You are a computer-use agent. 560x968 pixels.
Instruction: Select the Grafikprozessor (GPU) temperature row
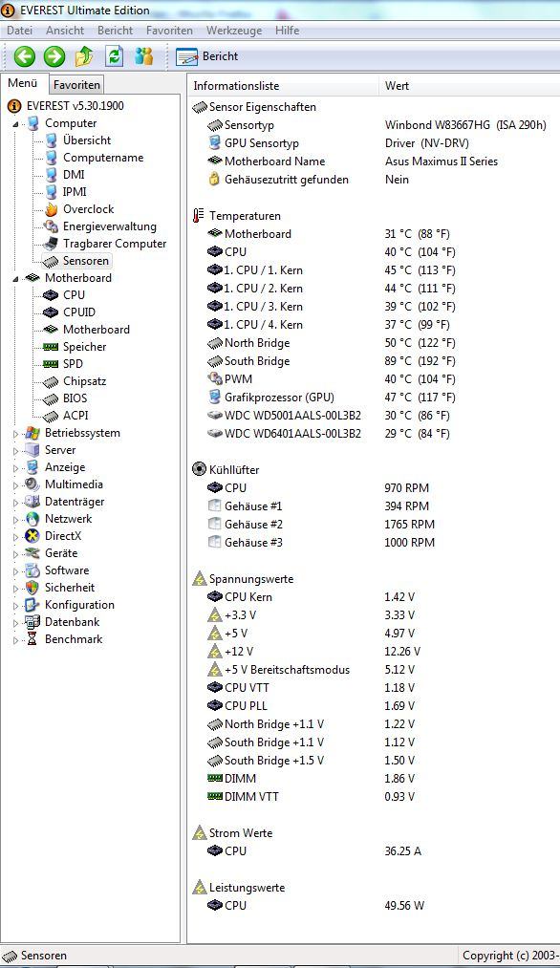tap(374, 398)
